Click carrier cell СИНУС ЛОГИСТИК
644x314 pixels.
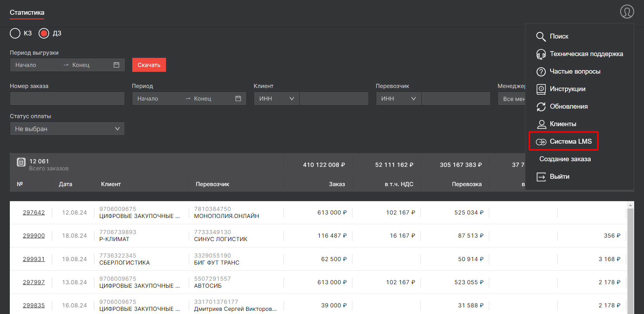221,239
